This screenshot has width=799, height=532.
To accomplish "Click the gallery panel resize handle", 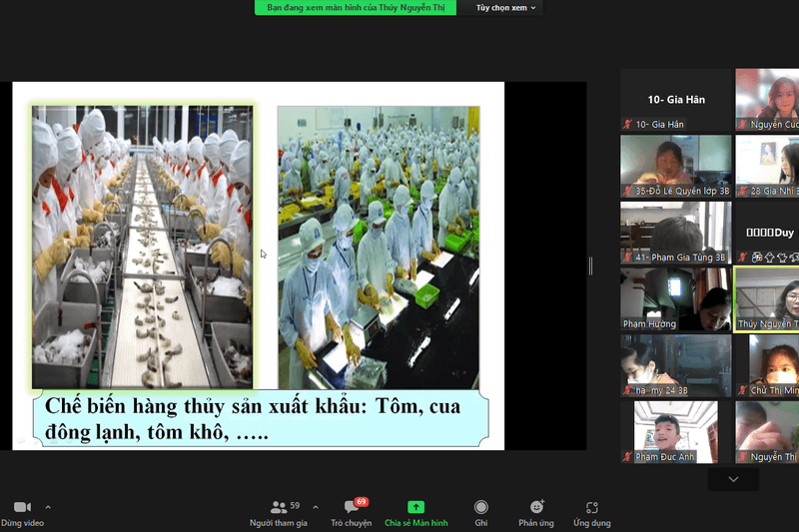I will pyautogui.click(x=590, y=266).
